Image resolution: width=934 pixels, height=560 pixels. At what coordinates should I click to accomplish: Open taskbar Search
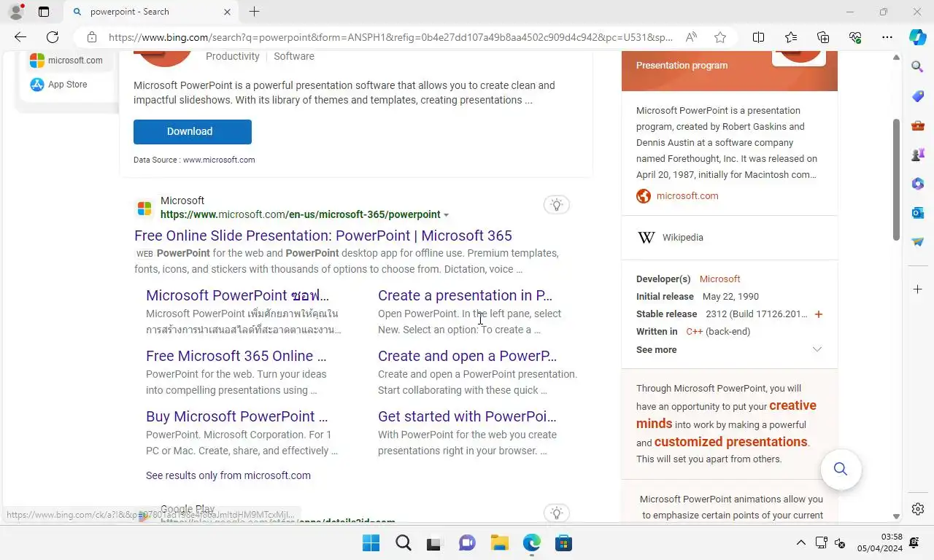[403, 543]
